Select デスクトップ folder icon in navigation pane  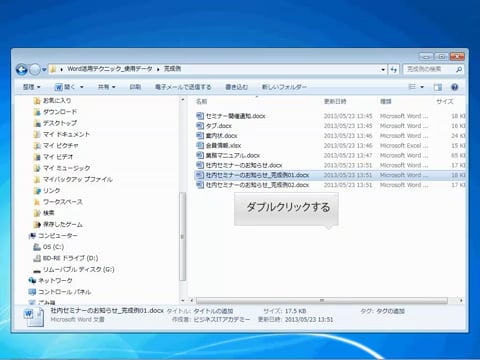click(x=37, y=123)
